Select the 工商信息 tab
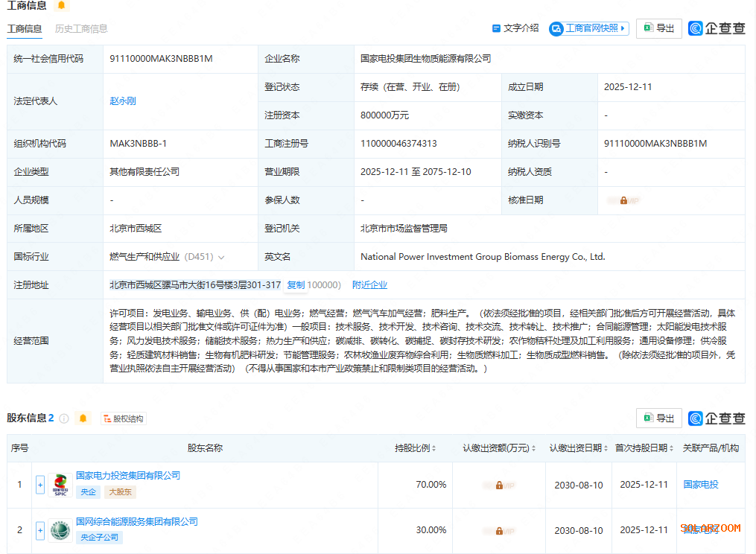The image size is (756, 554). (x=25, y=29)
